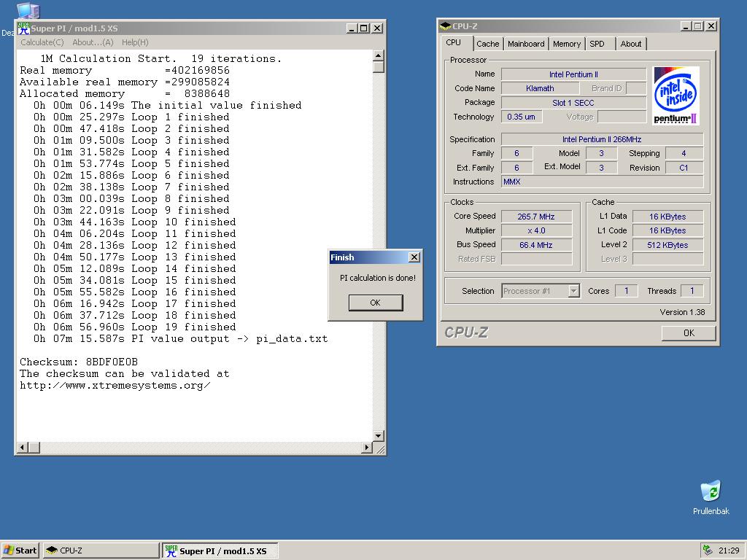The width and height of the screenshot is (747, 560).
Task: Click the Intel Inside Pentium II logo
Action: point(676,96)
